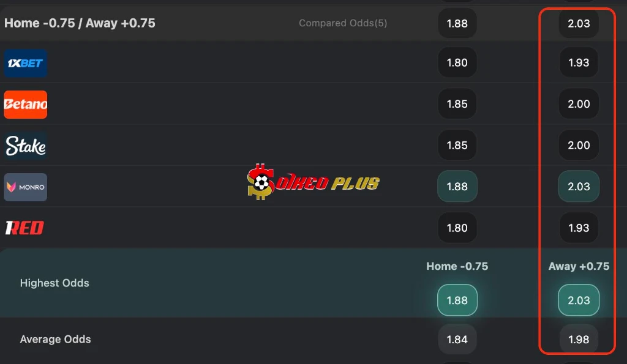The image size is (627, 364).
Task: Select Monro highlighted home odds 1.88
Action: (457, 186)
